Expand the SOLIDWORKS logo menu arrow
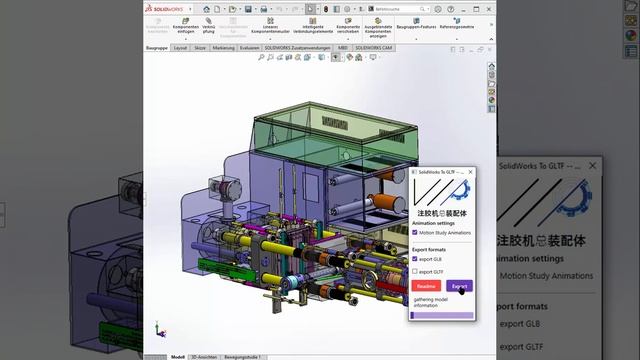 [x=190, y=9]
